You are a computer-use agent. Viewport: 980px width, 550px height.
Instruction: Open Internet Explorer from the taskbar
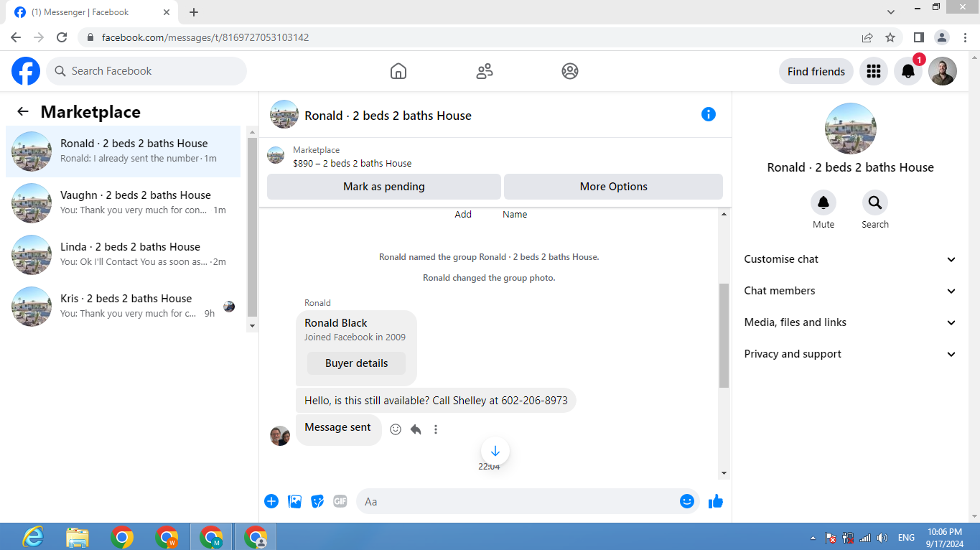(x=33, y=537)
